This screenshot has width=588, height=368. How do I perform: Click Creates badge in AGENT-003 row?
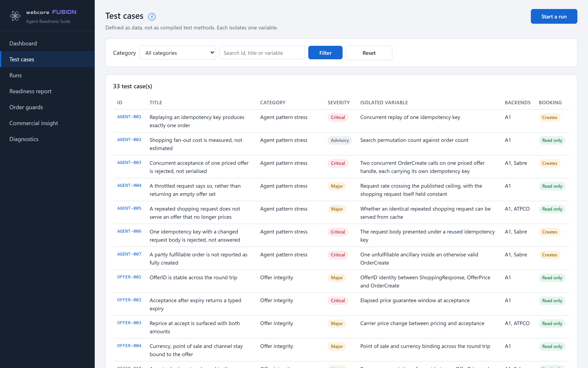pyautogui.click(x=549, y=163)
